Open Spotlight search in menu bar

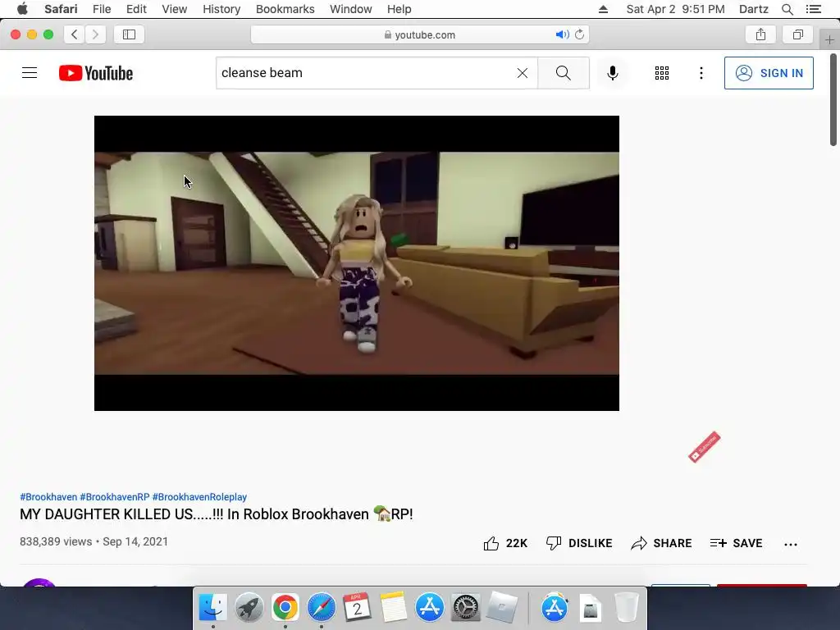pos(787,9)
